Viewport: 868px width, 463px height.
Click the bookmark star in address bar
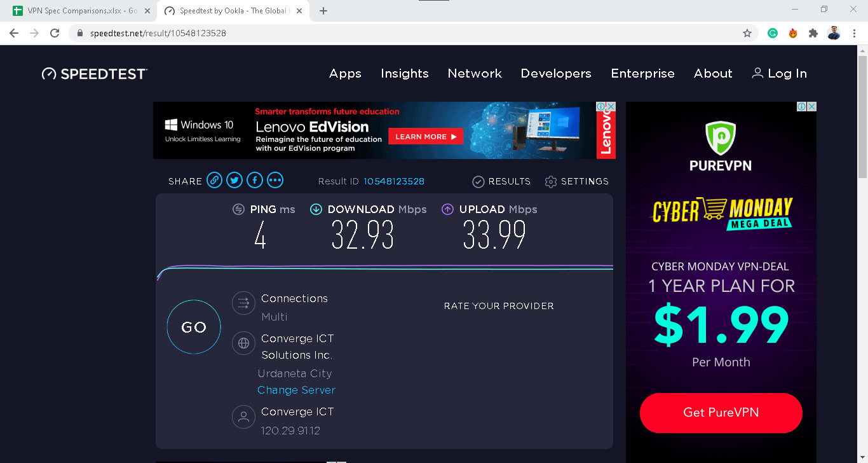click(747, 32)
